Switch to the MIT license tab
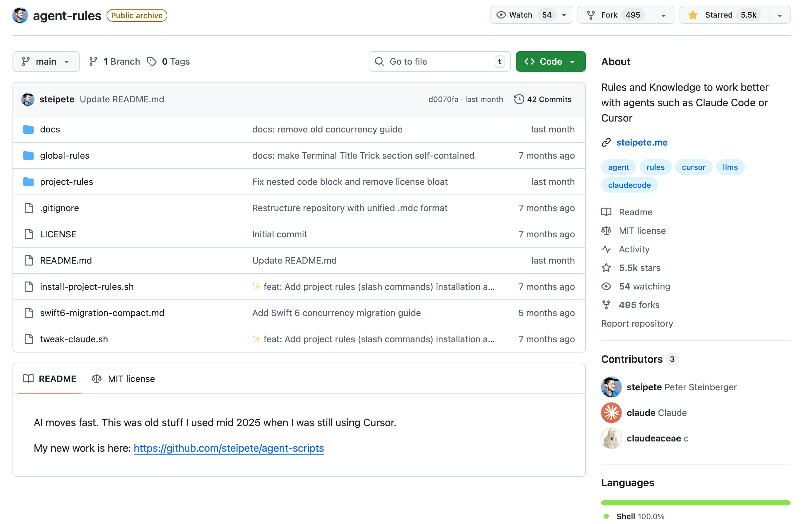 (x=123, y=379)
